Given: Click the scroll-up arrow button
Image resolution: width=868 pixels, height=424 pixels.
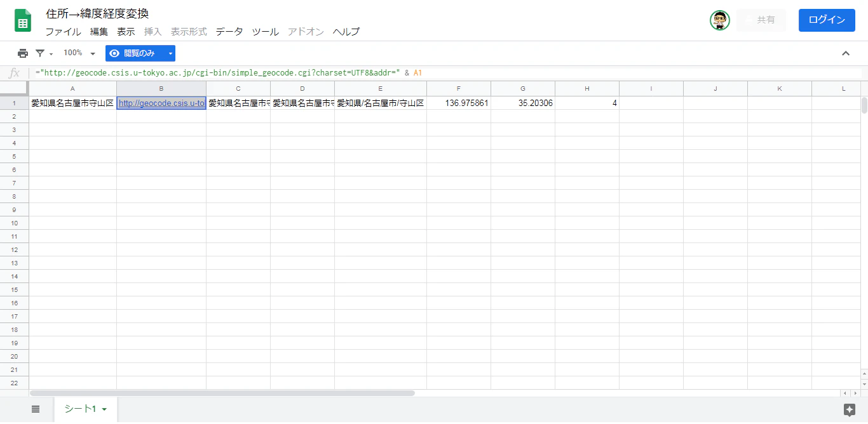Looking at the screenshot, I should point(864,374).
